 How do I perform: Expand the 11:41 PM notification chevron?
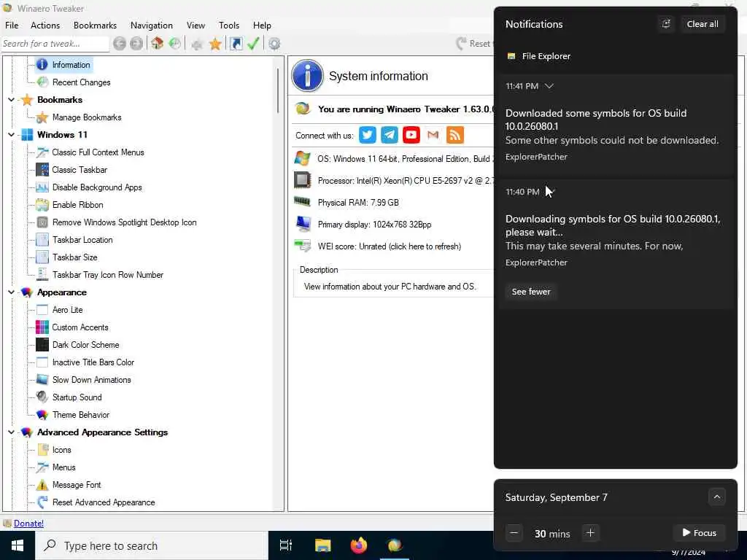549,86
